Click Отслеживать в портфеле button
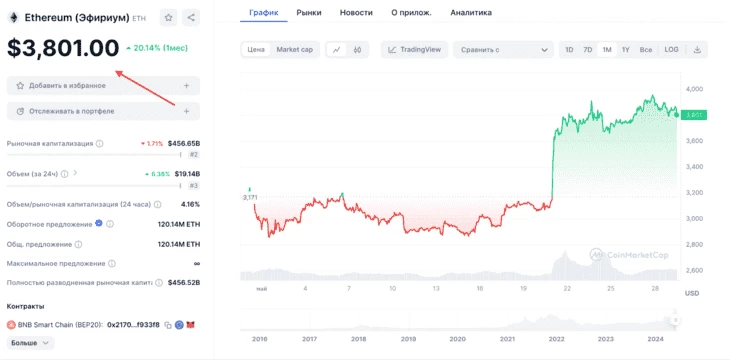The width and height of the screenshot is (730, 360). point(103,111)
